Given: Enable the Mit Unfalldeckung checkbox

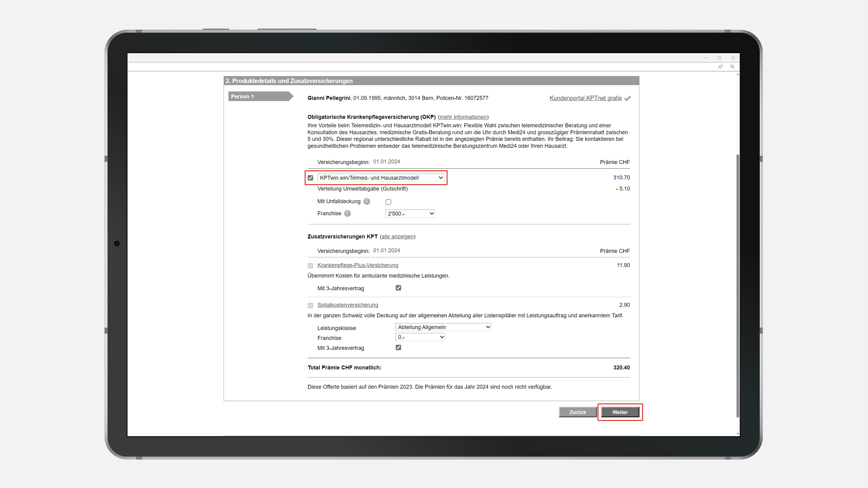Looking at the screenshot, I should click(x=388, y=202).
